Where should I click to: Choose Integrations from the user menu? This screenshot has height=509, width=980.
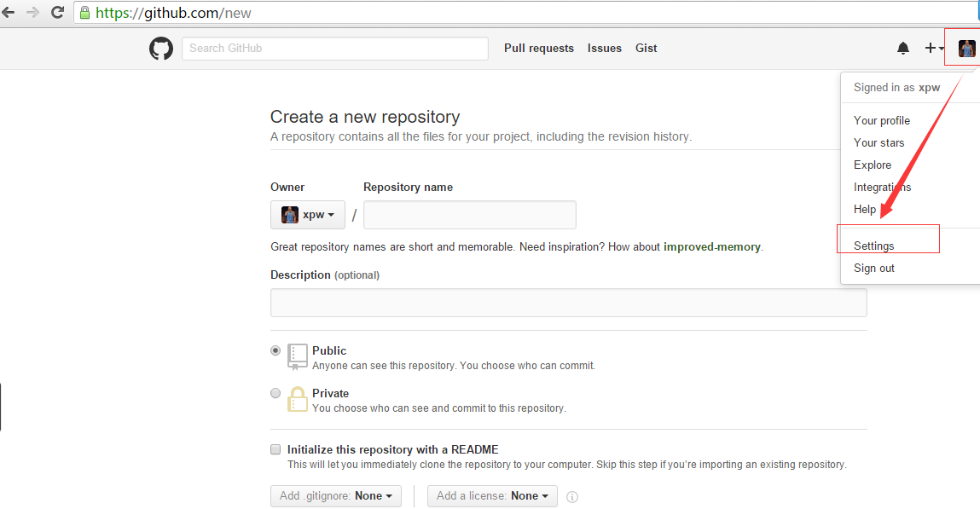click(x=883, y=187)
